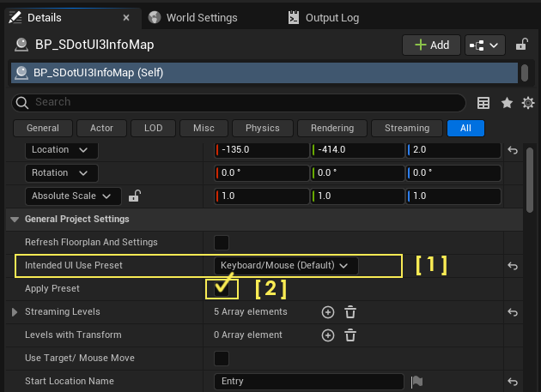Open the property matrix table view icon
This screenshot has height=392, width=541.
483,103
